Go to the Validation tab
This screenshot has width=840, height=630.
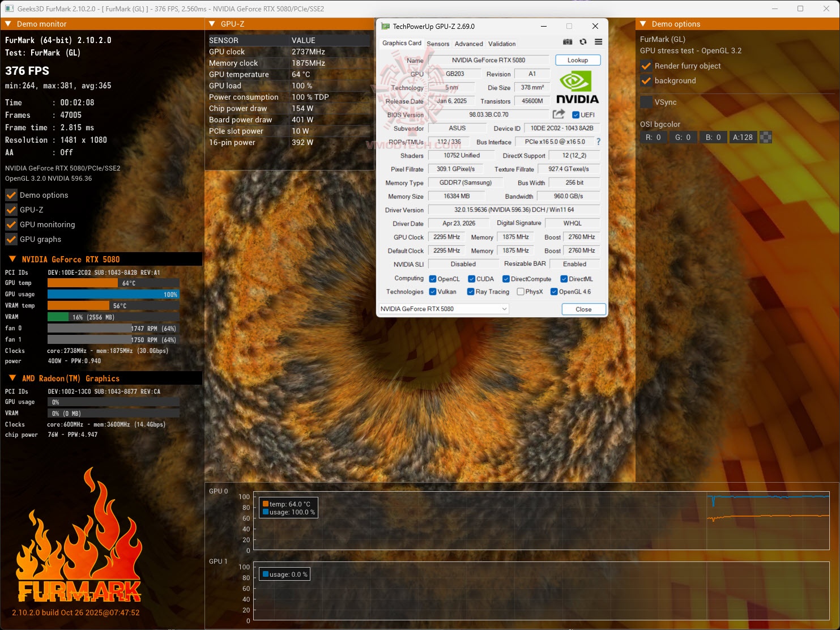tap(502, 44)
